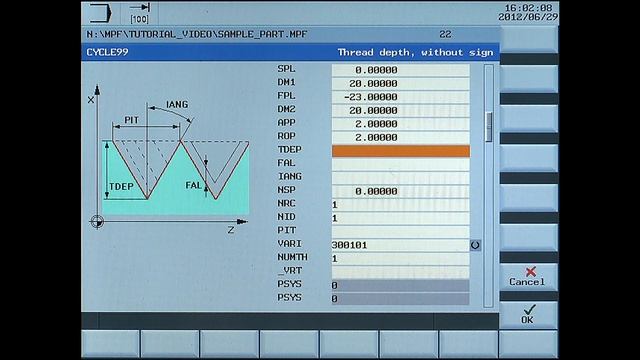This screenshot has width=640, height=360.
Task: Click the parameter list scrollbar thumb
Action: (489, 127)
